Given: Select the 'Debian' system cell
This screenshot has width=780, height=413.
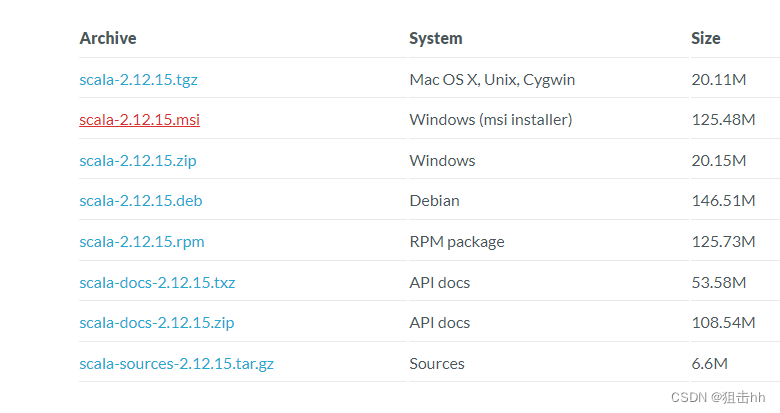Looking at the screenshot, I should coord(434,201).
